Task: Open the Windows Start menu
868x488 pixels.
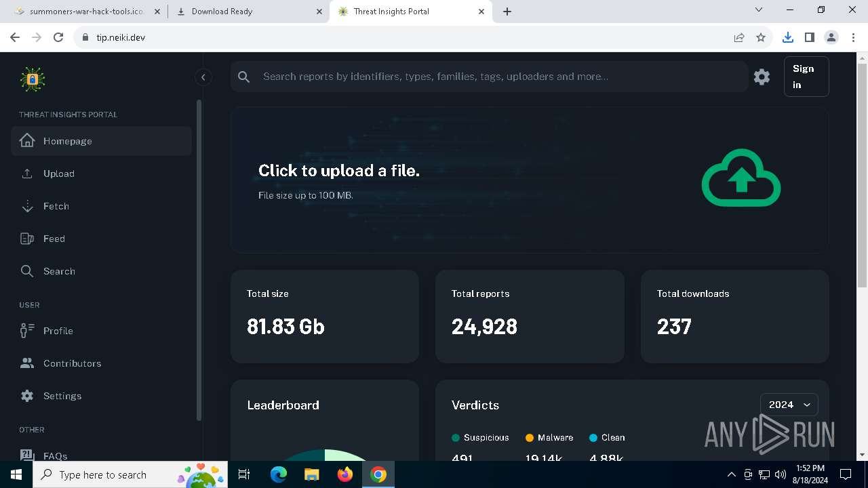Action: pyautogui.click(x=16, y=474)
